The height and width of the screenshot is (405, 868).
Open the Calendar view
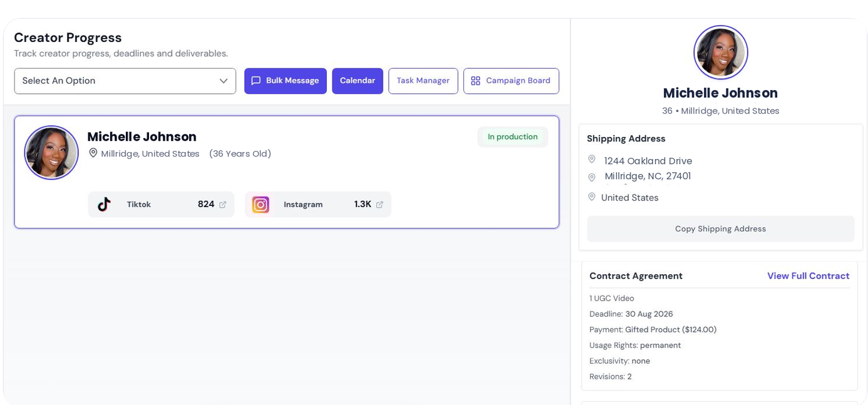tap(358, 81)
